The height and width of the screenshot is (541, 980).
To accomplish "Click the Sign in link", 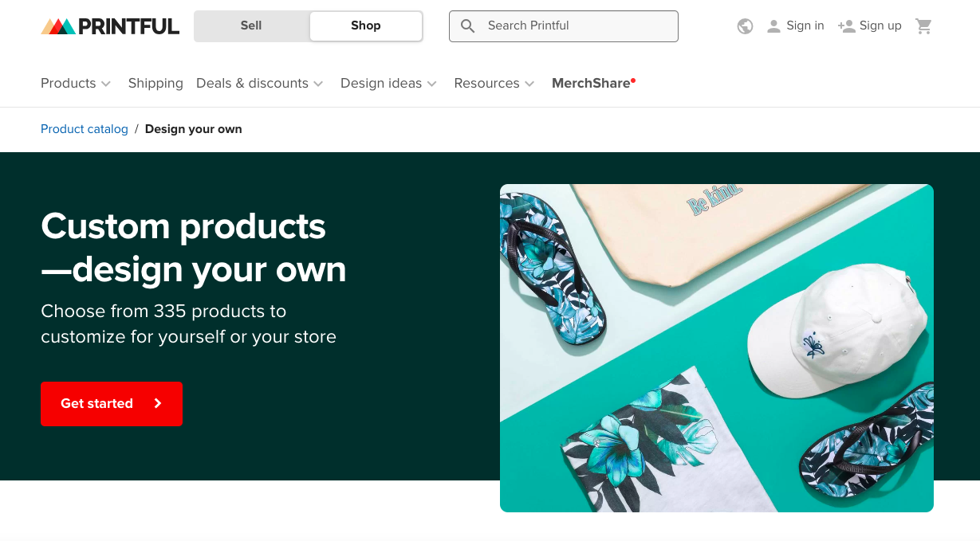I will [805, 25].
